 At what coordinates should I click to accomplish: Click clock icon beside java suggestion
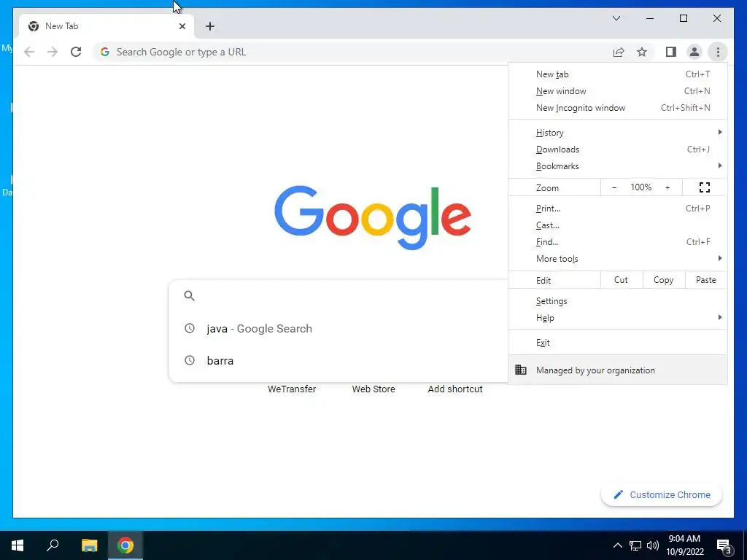(x=190, y=328)
